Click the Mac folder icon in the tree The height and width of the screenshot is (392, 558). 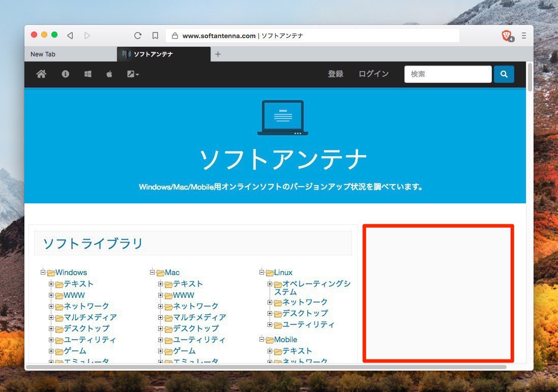point(161,273)
